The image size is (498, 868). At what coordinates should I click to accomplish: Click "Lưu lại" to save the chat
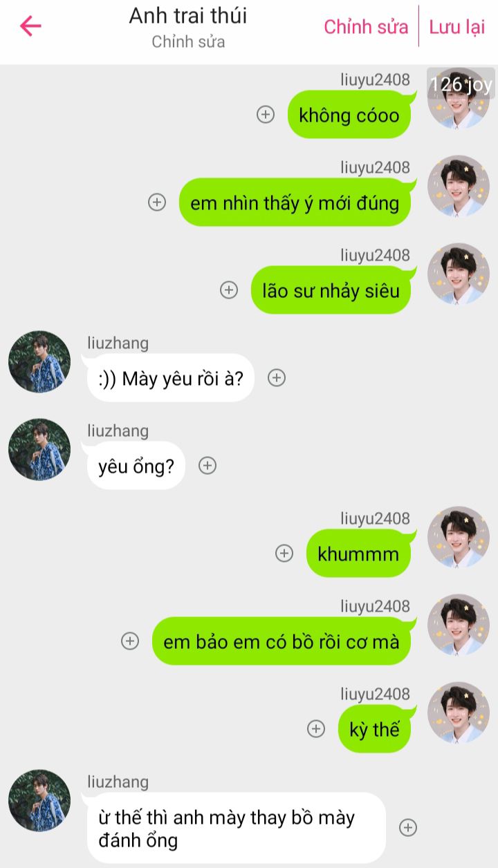(456, 27)
